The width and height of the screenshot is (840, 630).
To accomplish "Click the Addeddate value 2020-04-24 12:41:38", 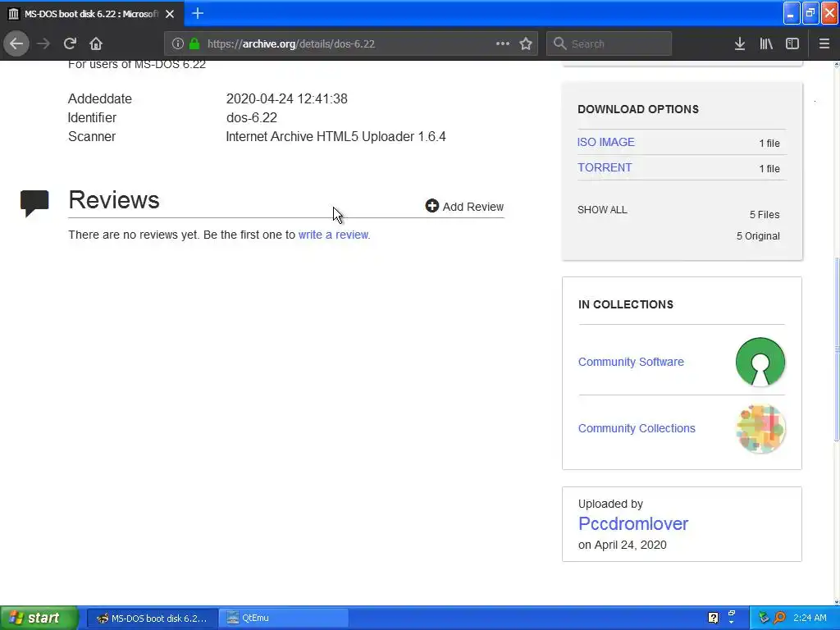I will [286, 98].
